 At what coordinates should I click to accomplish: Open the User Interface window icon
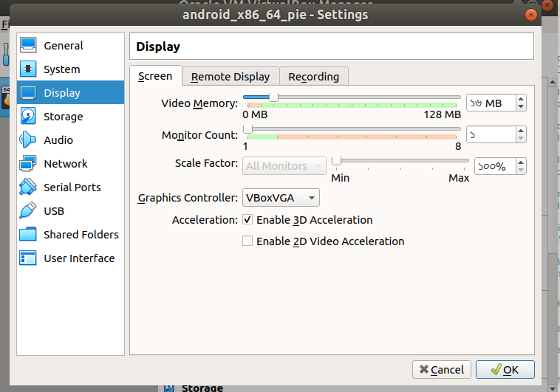coord(28,258)
